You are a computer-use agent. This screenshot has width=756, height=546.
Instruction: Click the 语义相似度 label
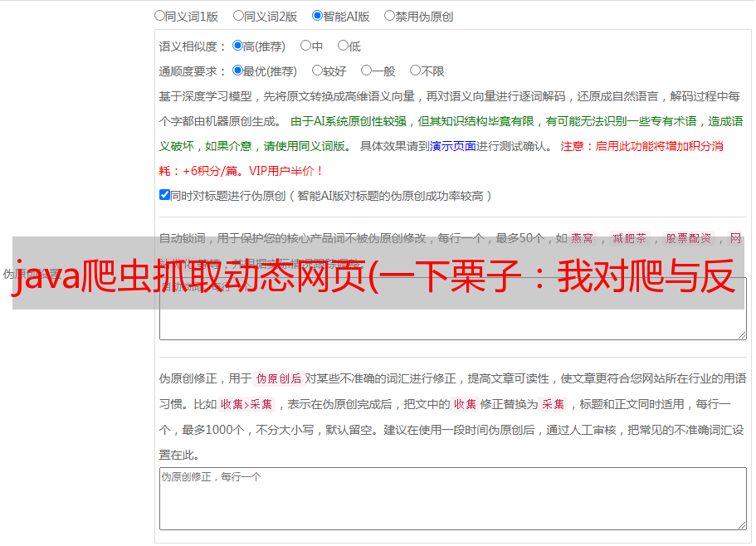pos(193,46)
